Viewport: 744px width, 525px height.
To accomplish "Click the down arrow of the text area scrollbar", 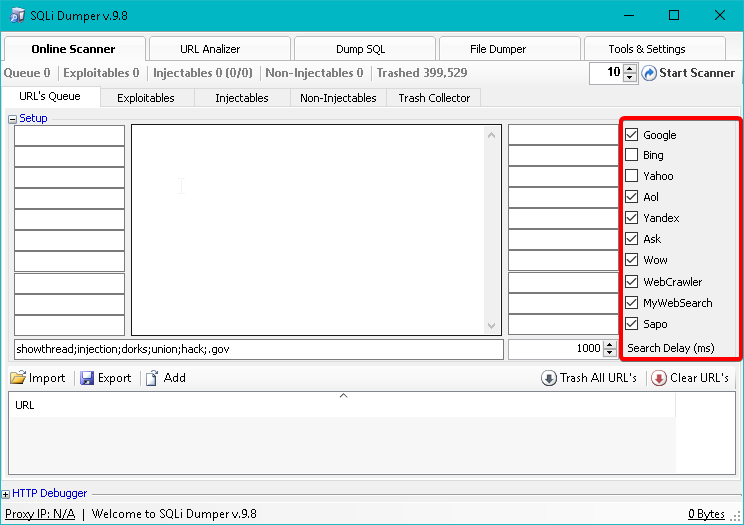I will (492, 326).
